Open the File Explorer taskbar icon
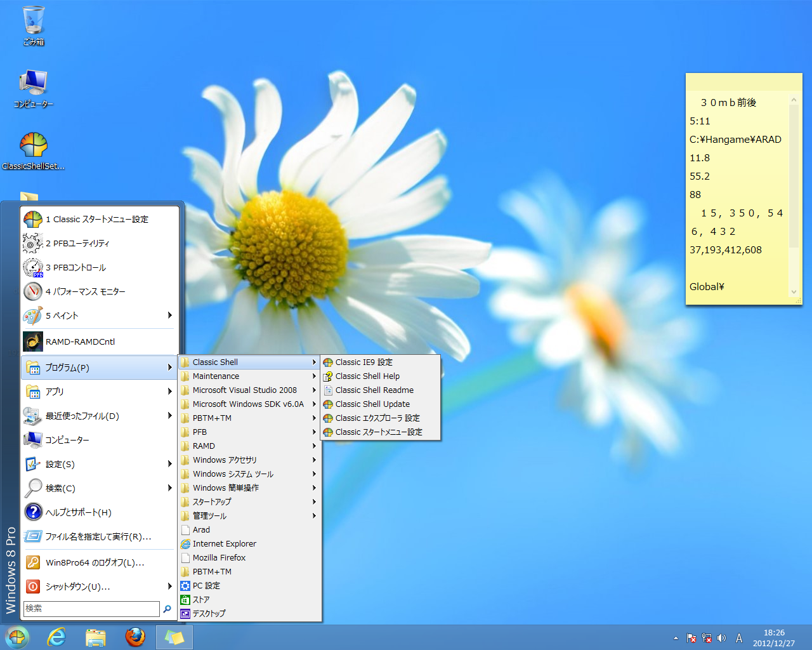This screenshot has height=650, width=812. (96, 637)
